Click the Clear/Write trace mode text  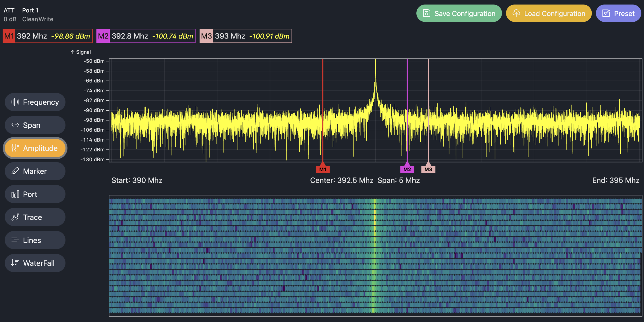(x=38, y=19)
